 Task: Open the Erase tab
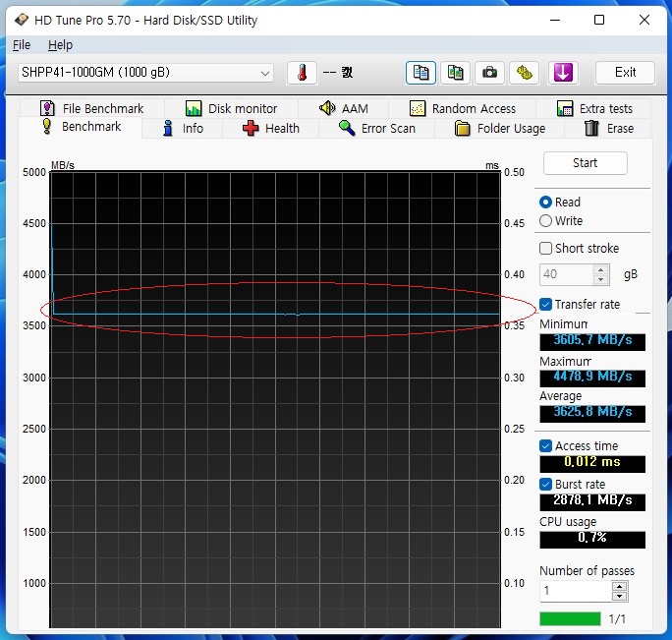[x=608, y=128]
